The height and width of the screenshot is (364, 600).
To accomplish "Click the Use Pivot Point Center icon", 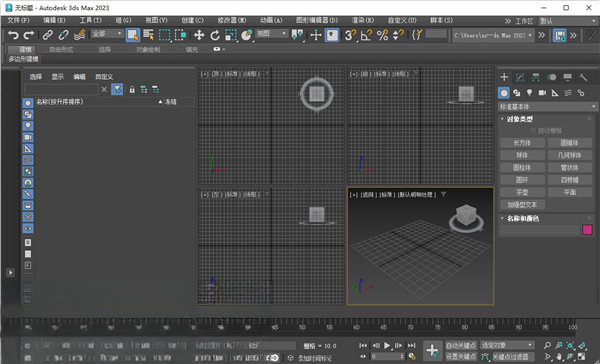I will tap(297, 35).
